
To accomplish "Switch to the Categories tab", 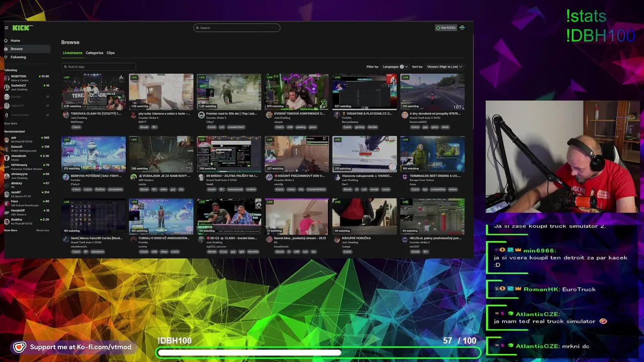I will click(94, 53).
